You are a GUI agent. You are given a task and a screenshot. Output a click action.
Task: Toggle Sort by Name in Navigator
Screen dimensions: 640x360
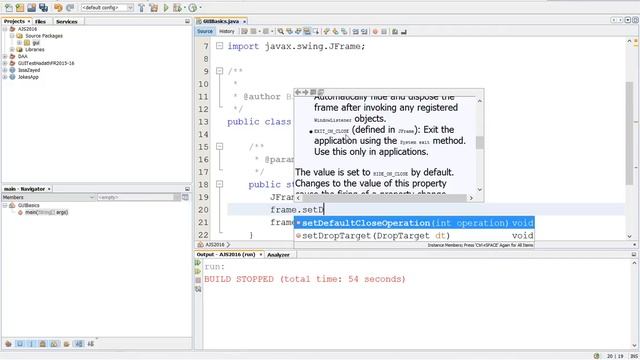pyautogui.click(x=79, y=344)
